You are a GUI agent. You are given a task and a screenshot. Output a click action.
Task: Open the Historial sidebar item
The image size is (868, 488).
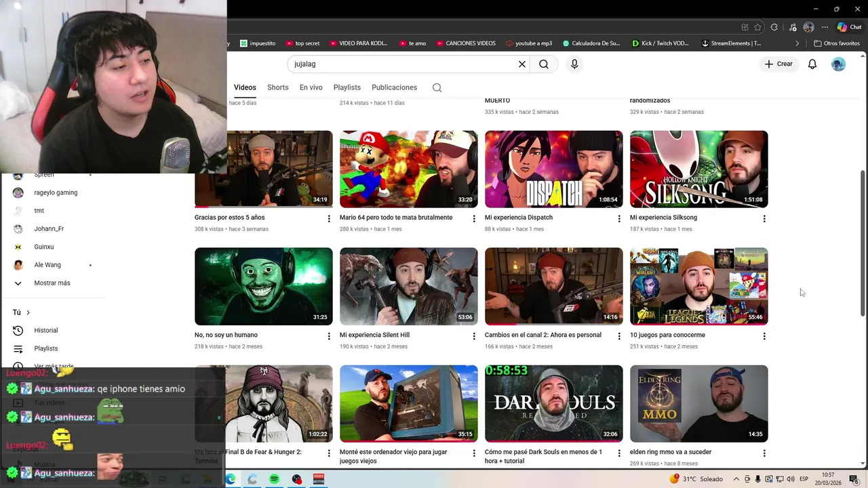point(46,331)
